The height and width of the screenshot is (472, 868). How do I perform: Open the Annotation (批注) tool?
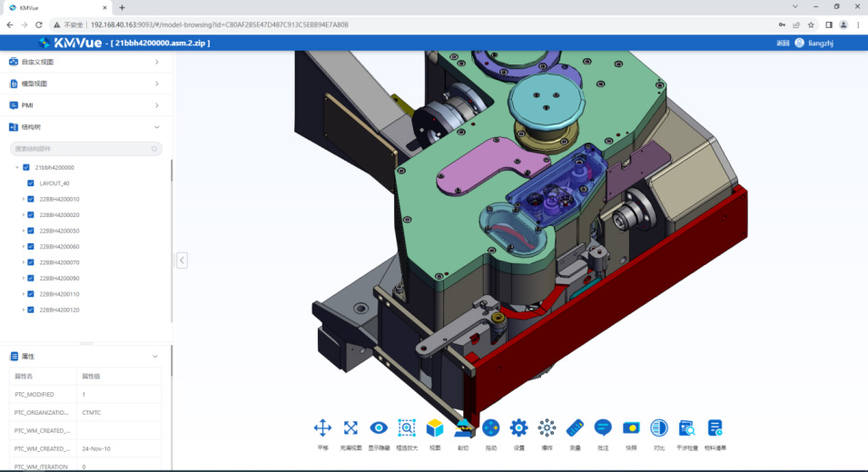[603, 428]
